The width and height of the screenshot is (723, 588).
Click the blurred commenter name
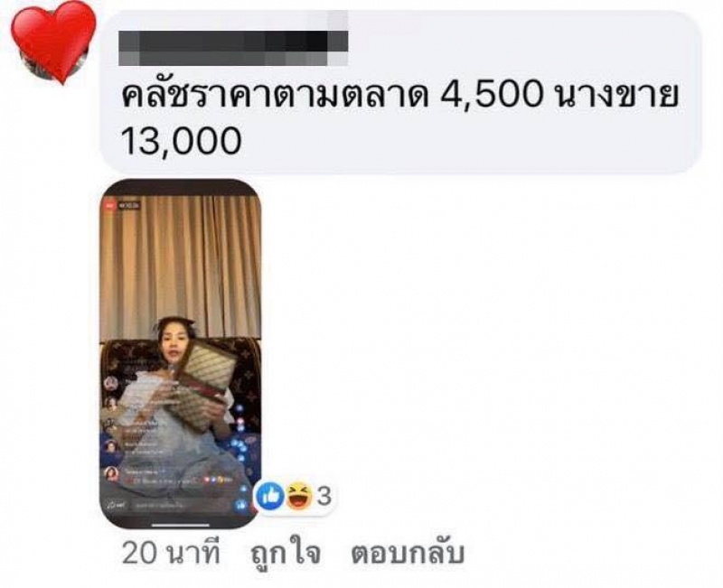coord(233,48)
